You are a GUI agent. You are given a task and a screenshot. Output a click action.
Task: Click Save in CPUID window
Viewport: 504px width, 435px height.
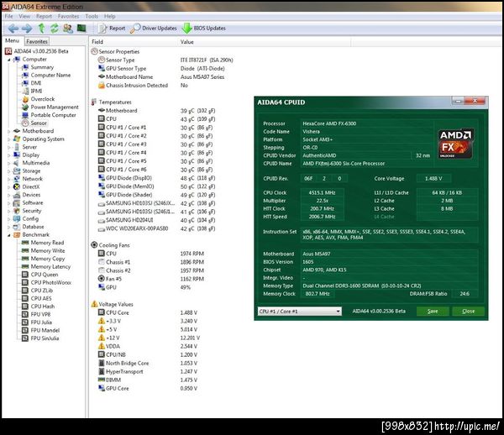click(433, 311)
